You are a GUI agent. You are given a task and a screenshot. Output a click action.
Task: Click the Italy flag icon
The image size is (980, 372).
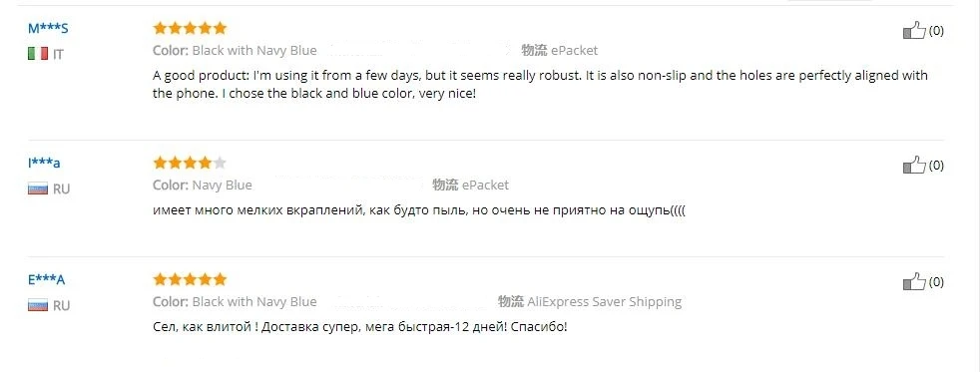[x=38, y=54]
